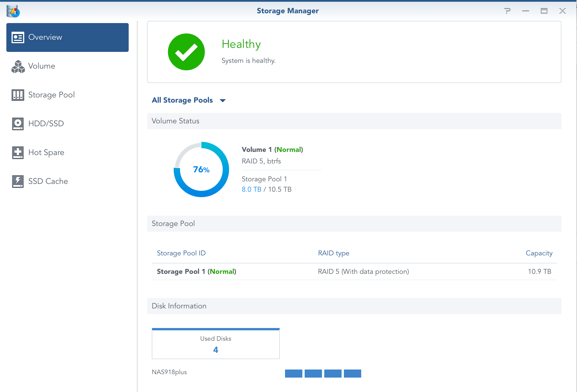The image size is (577, 392).
Task: Click the Storage Pool sidebar icon
Action: pyautogui.click(x=18, y=95)
